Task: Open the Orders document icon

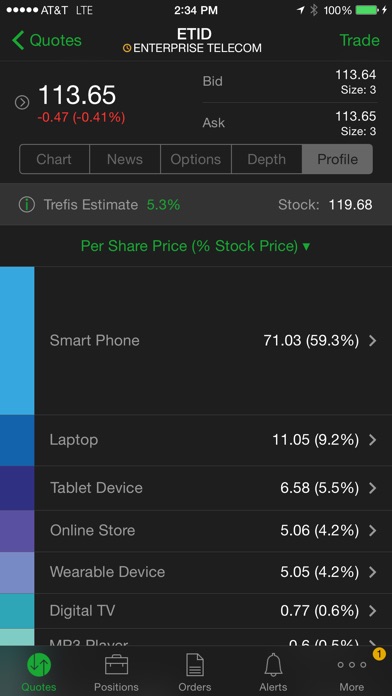Action: (194, 665)
